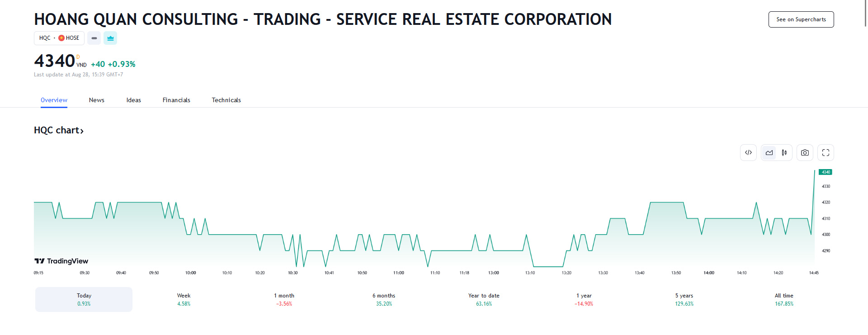Click the TradingView logo on the chart
868x335 pixels.
pos(61,261)
